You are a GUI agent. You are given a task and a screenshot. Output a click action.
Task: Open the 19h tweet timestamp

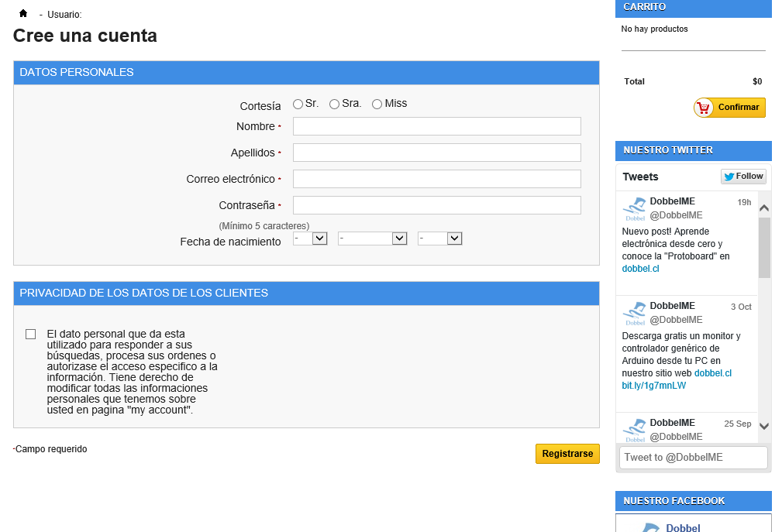744,202
